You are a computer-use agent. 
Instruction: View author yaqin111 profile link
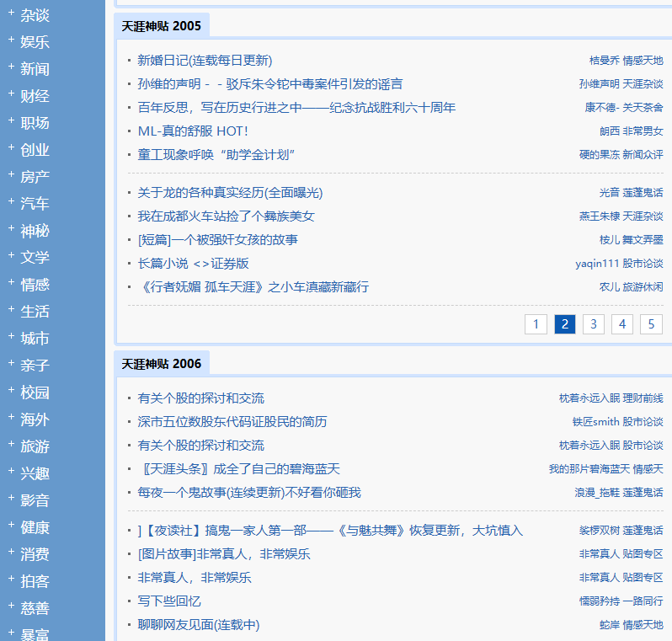tap(597, 264)
